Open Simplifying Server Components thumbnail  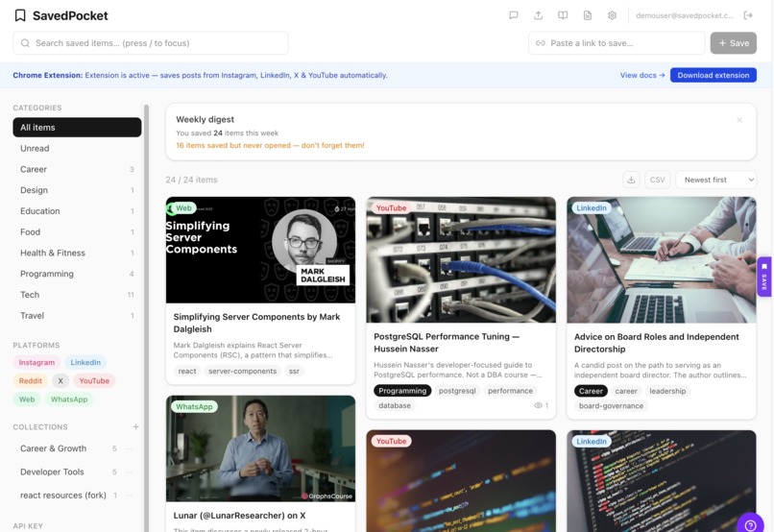pyautogui.click(x=260, y=250)
